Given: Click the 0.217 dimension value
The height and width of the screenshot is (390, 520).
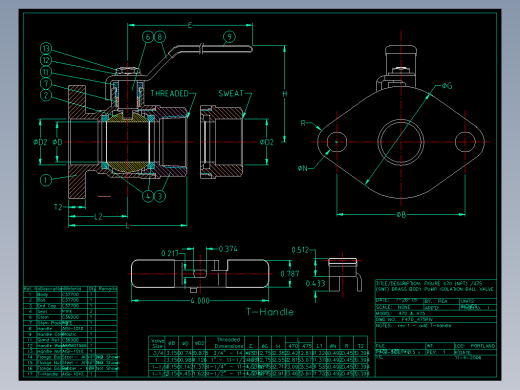Looking at the screenshot, I should [x=170, y=253].
